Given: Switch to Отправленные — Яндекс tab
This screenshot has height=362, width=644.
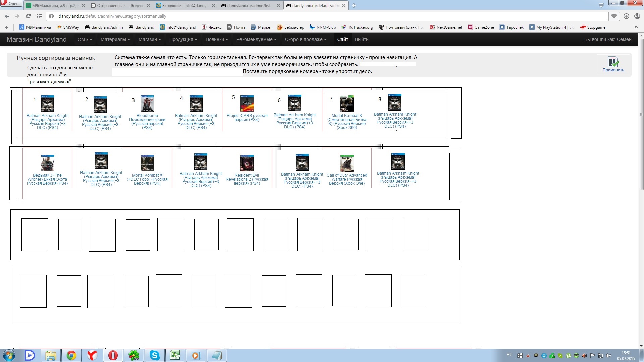Looking at the screenshot, I should click(120, 5).
